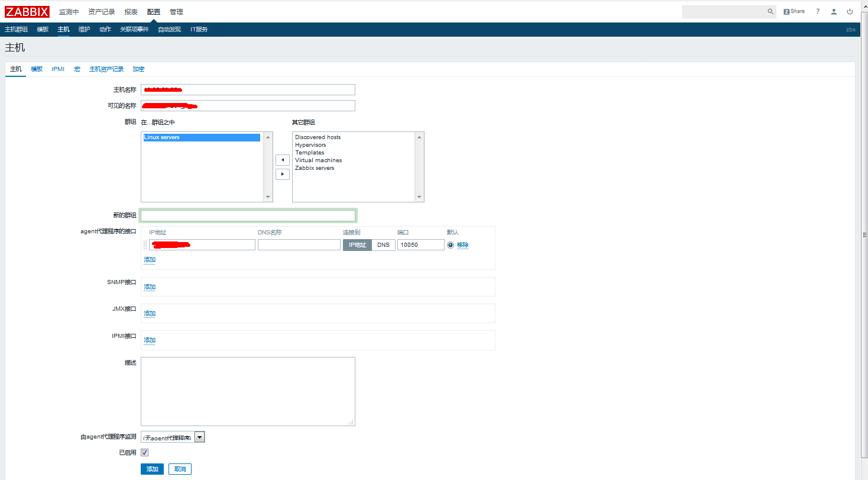Click the 端口 field showing 10050
This screenshot has width=868, height=480.
point(421,244)
